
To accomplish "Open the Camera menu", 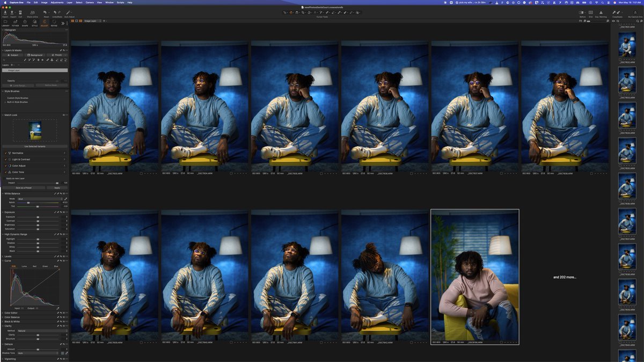I will click(x=90, y=2).
